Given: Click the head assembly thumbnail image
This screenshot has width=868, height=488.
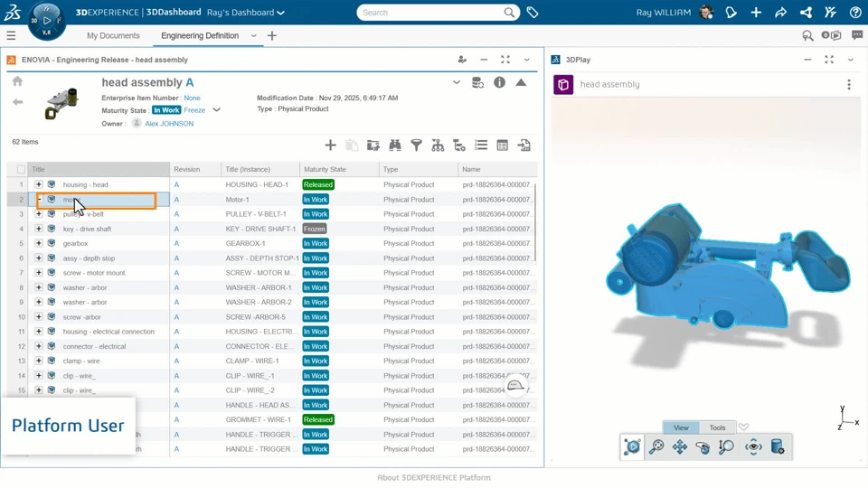Looking at the screenshot, I should point(62,103).
